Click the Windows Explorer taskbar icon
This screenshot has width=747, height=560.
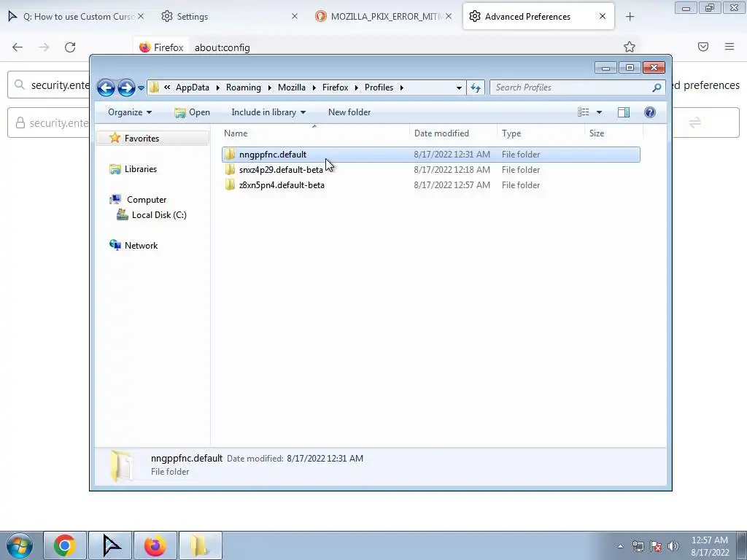point(200,545)
